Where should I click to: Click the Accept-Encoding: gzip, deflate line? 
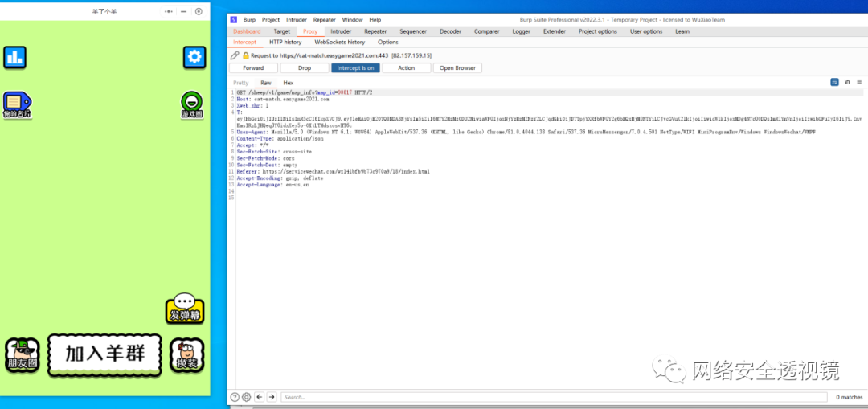point(280,178)
